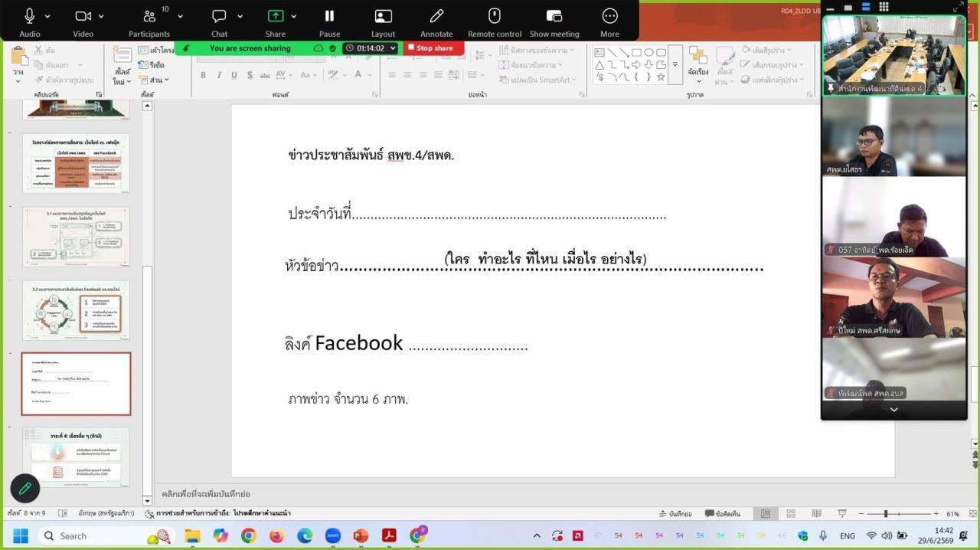Expand Participants options arrow in Zoom

pos(180,16)
